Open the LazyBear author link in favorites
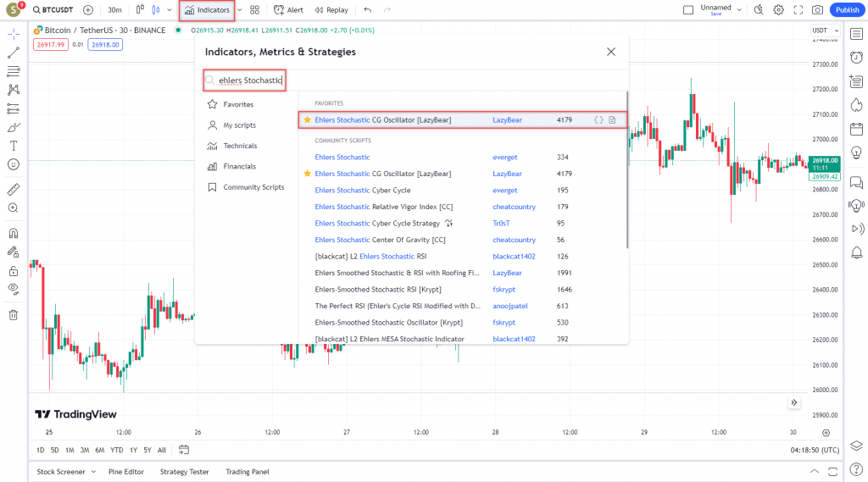This screenshot has height=482, width=868. pyautogui.click(x=507, y=119)
